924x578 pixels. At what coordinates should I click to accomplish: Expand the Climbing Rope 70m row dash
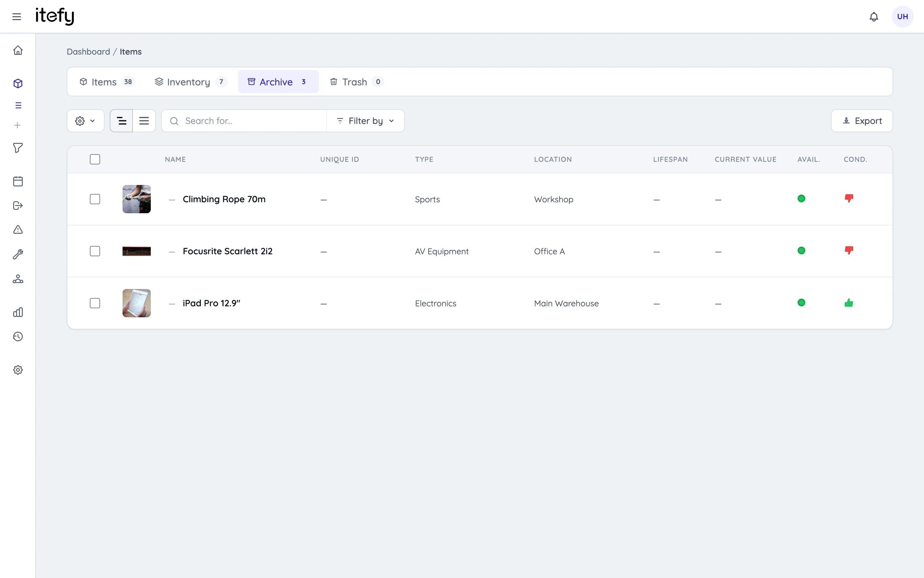point(172,199)
